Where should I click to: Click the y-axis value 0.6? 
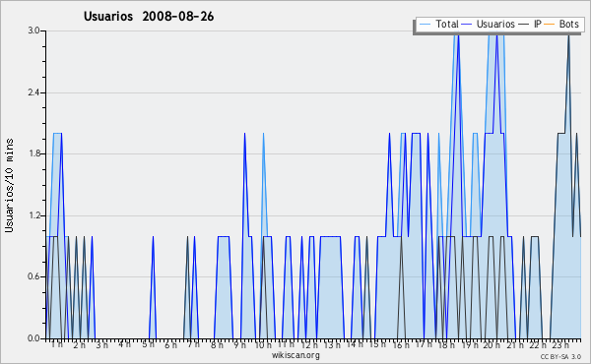click(x=33, y=277)
